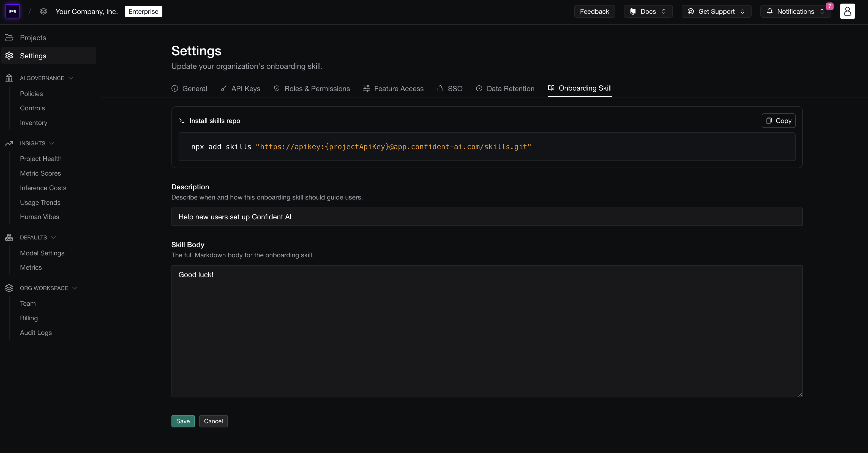Switch to the SSO tab
This screenshot has width=868, height=453.
pos(450,88)
